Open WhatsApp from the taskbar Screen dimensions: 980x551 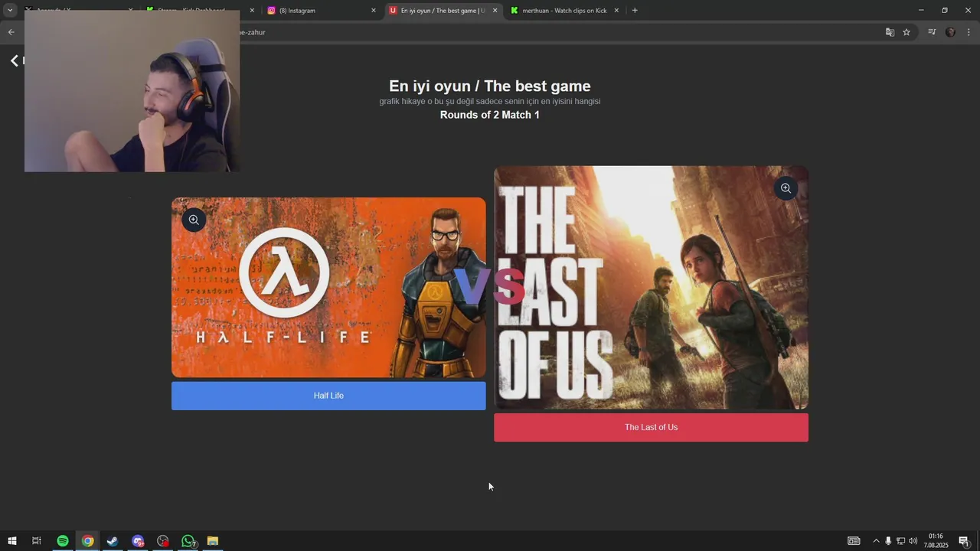click(x=188, y=541)
